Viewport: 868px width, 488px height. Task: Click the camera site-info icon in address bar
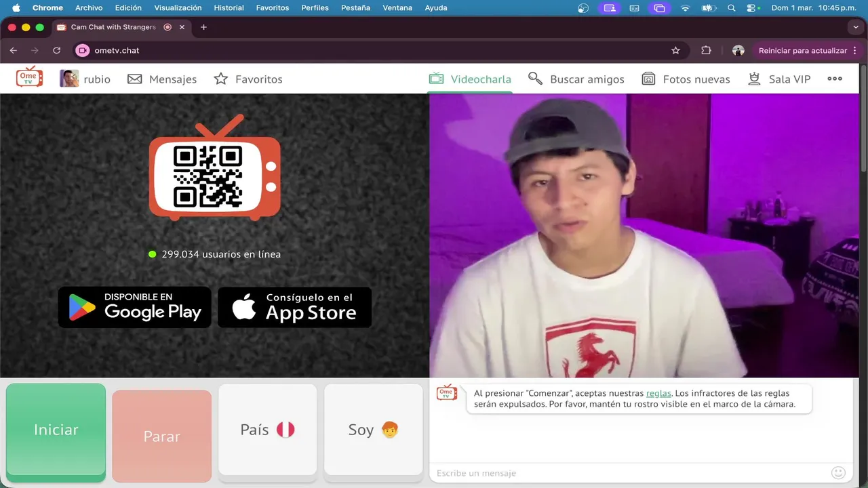click(x=83, y=50)
